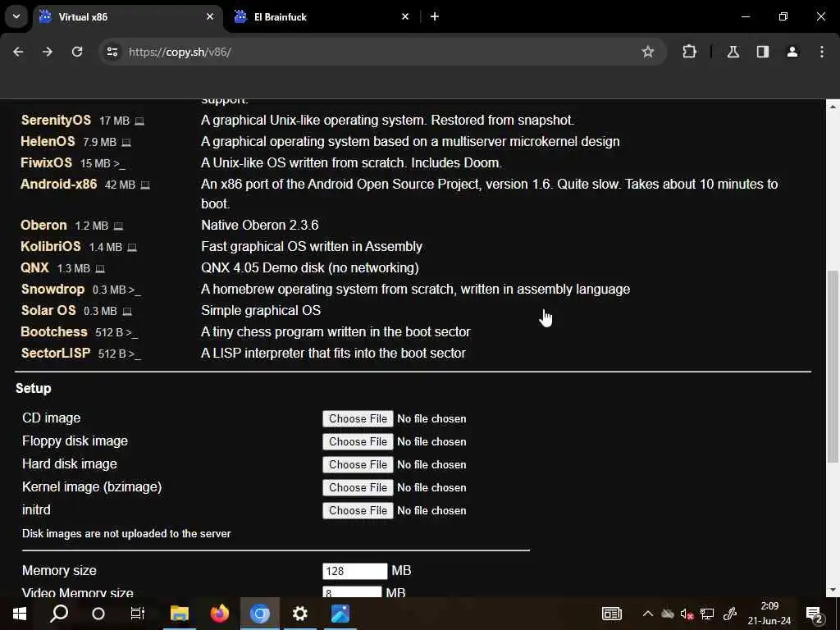Go forward to the next page
This screenshot has width=840, height=630.
pyautogui.click(x=47, y=52)
